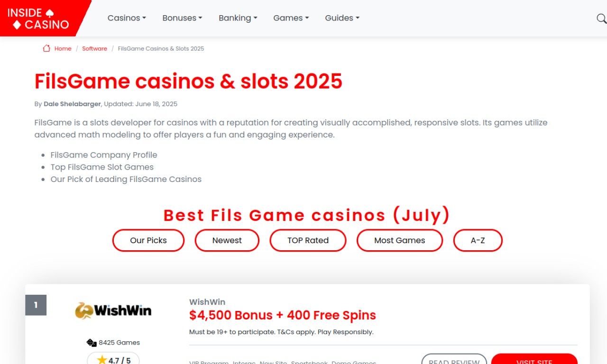Go to Software breadcrumb link
The height and width of the screenshot is (364, 607).
point(94,48)
